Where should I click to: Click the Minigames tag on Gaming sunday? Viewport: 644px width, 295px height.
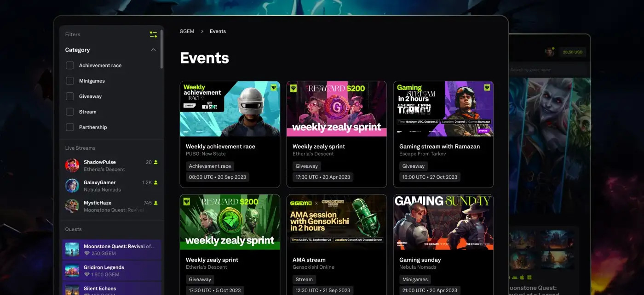(414, 279)
